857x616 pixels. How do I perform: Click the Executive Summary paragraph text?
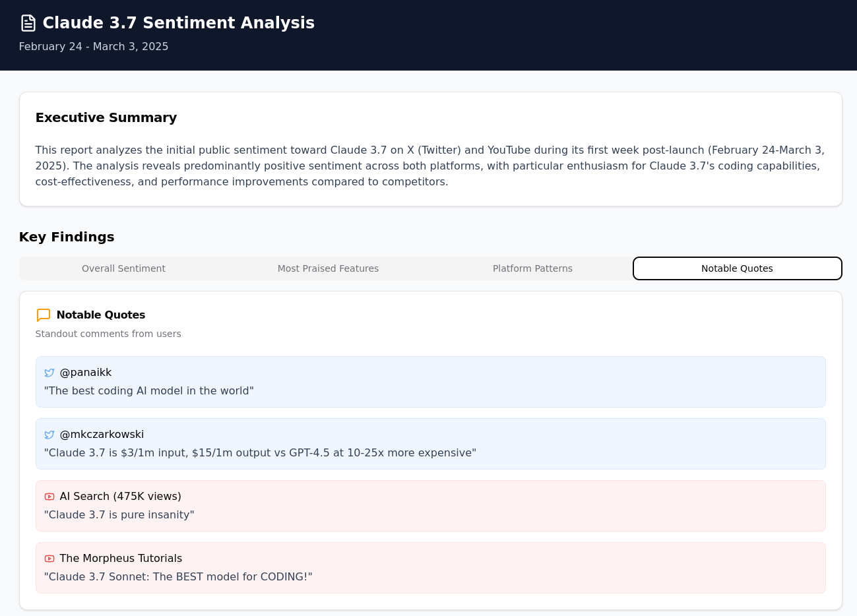[x=430, y=166]
